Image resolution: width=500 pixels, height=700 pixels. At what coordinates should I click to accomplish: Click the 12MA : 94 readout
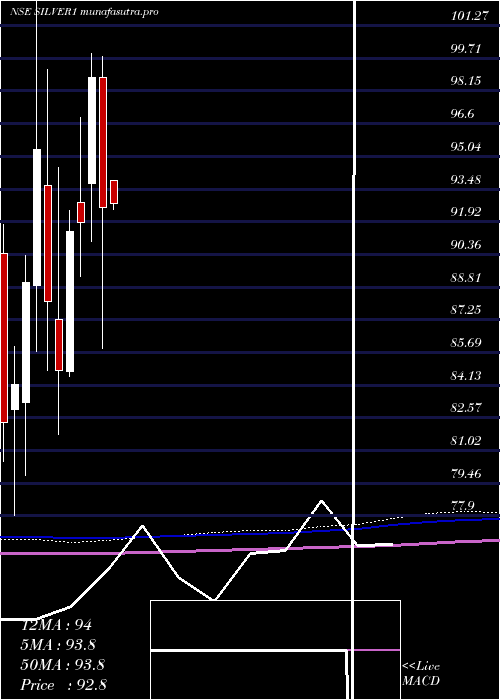(x=57, y=625)
